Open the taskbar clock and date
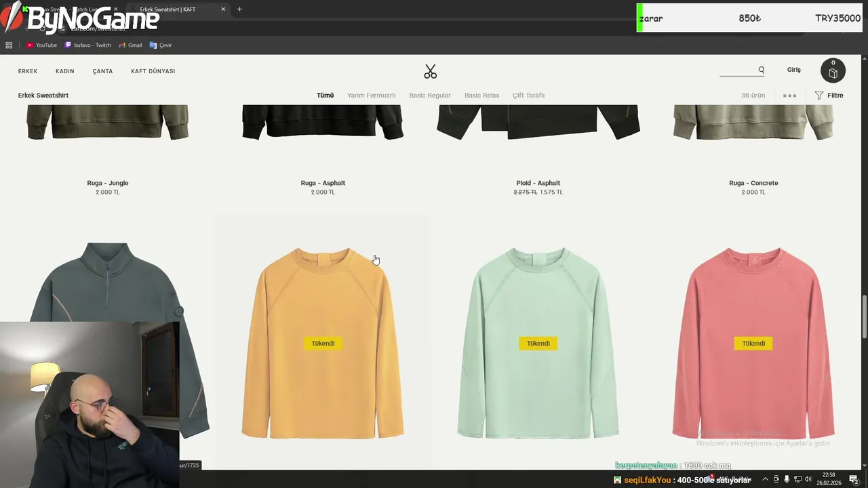 click(x=829, y=479)
